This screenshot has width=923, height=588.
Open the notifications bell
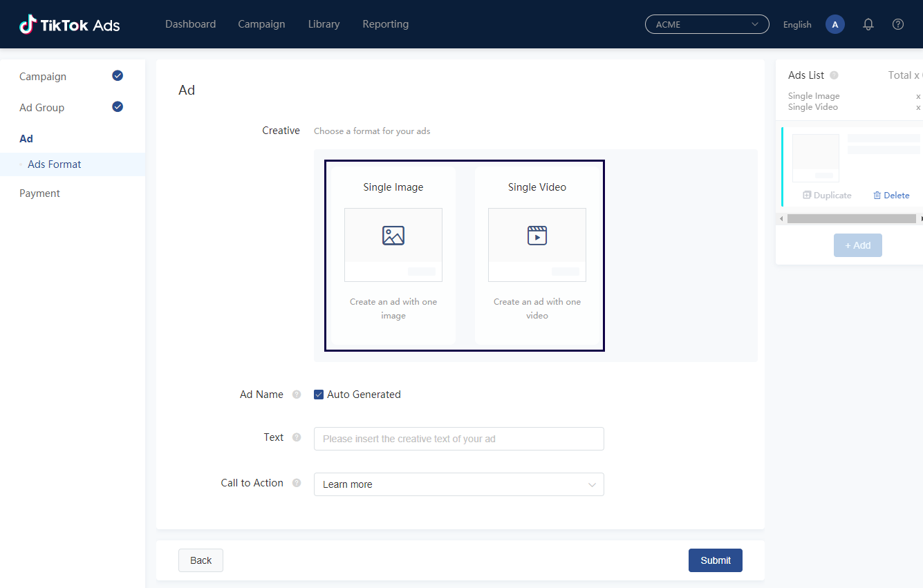[868, 24]
